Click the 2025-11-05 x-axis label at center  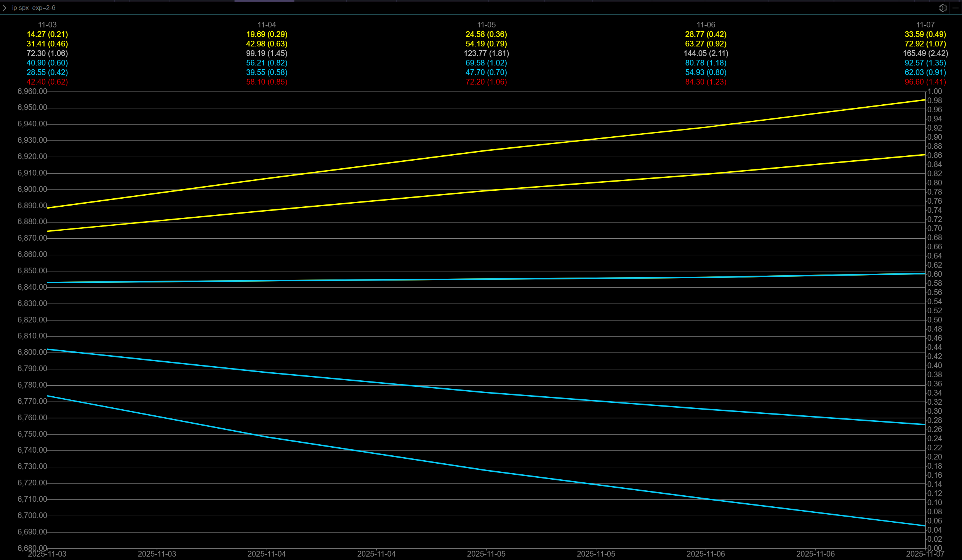coord(486,554)
